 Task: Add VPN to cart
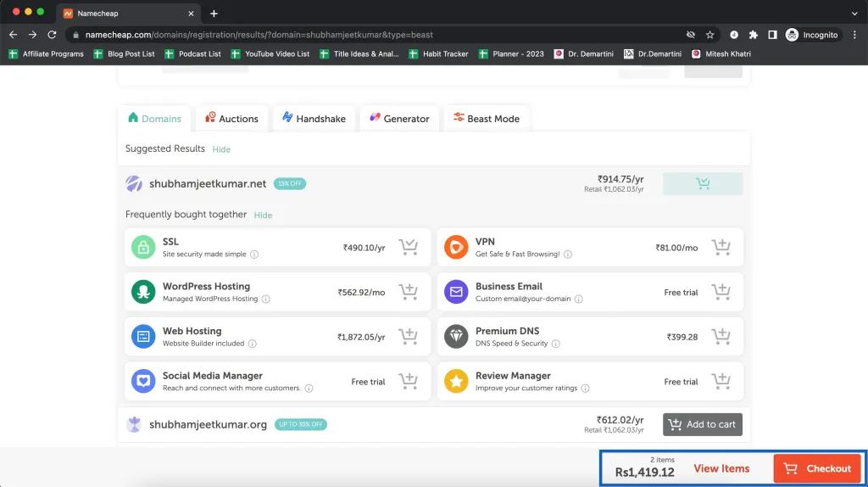[721, 247]
